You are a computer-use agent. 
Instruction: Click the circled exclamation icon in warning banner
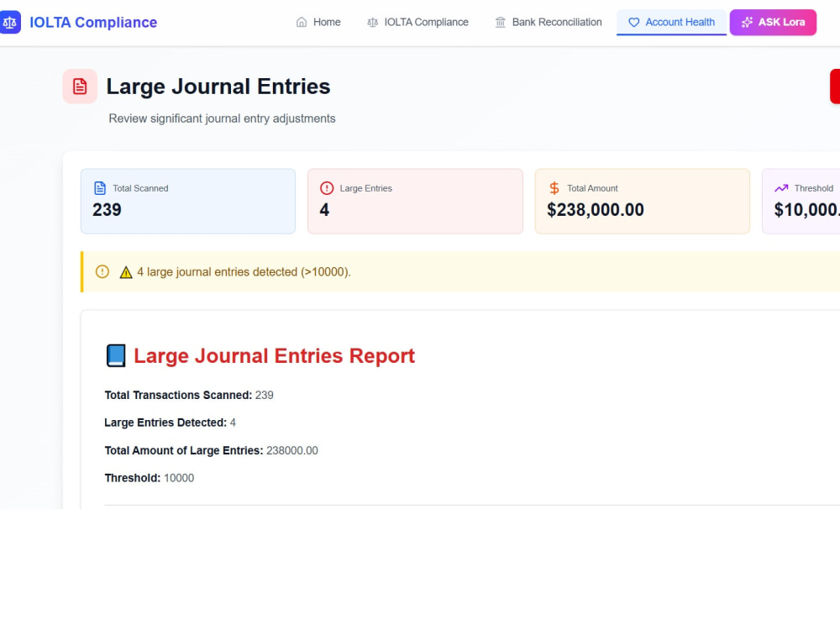pos(102,271)
